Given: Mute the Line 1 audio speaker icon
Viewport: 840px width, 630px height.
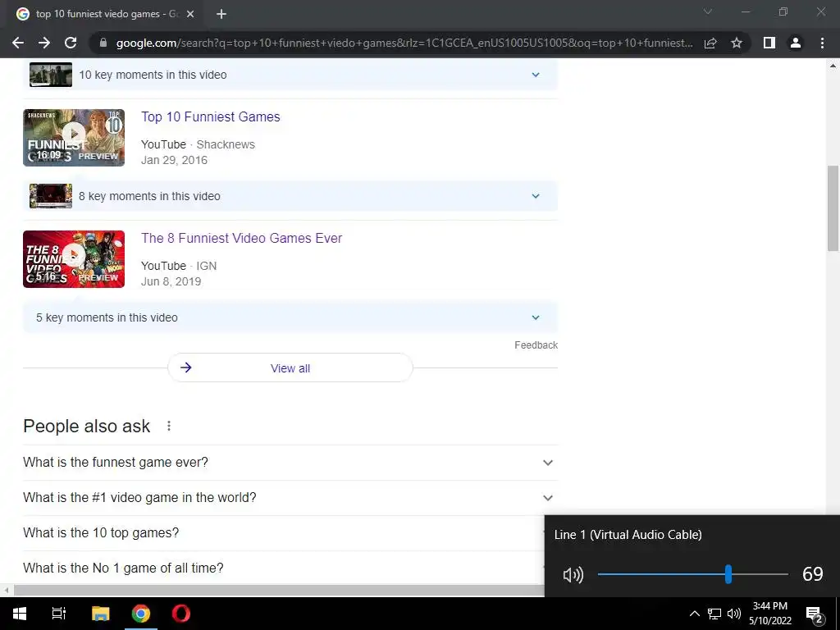Looking at the screenshot, I should pos(573,575).
